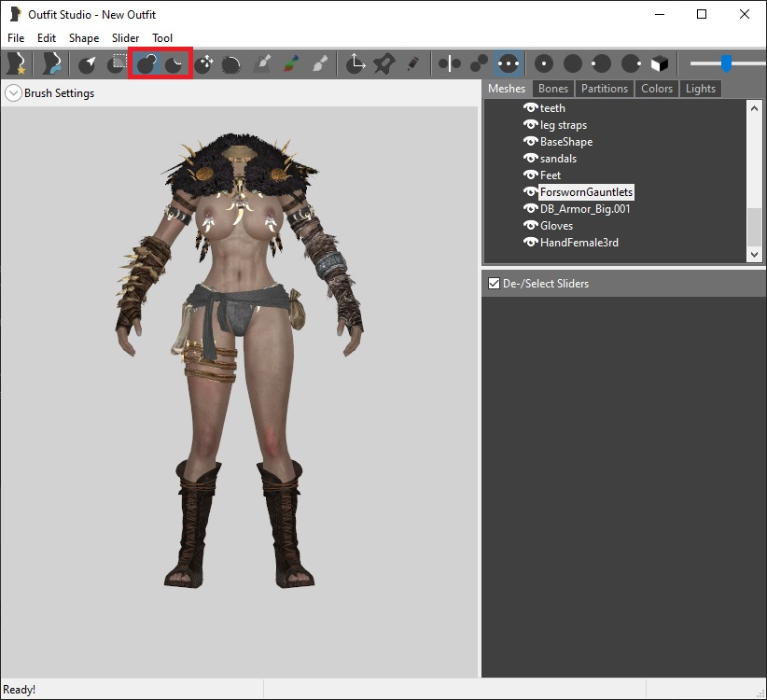Minimize the Outfit Studio window
This screenshot has height=700, width=767.
tap(660, 14)
